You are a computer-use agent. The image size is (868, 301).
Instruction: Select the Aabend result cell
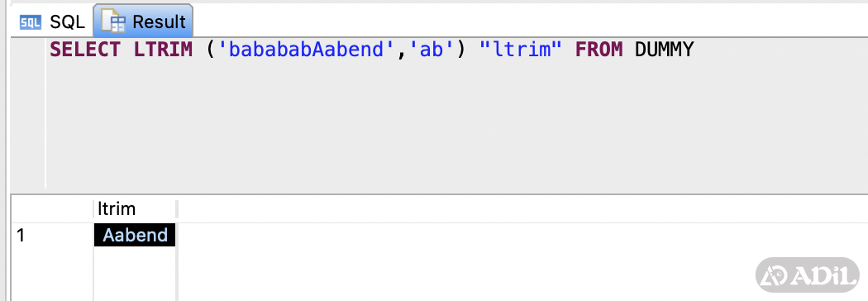click(x=135, y=235)
